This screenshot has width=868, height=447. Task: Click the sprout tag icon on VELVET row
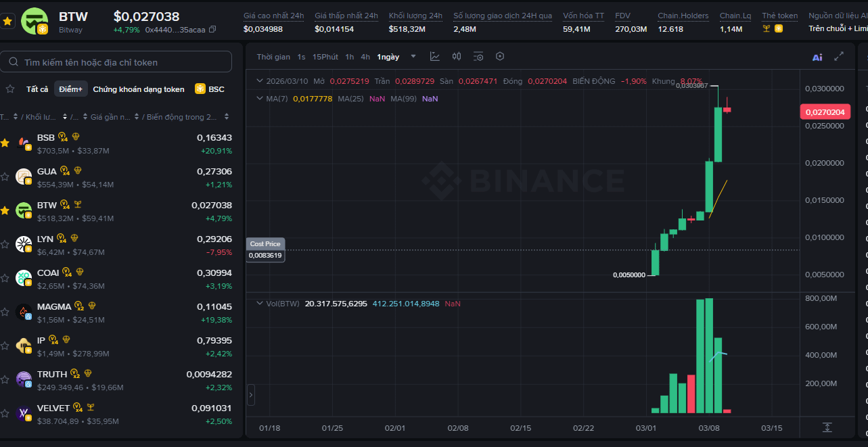90,408
